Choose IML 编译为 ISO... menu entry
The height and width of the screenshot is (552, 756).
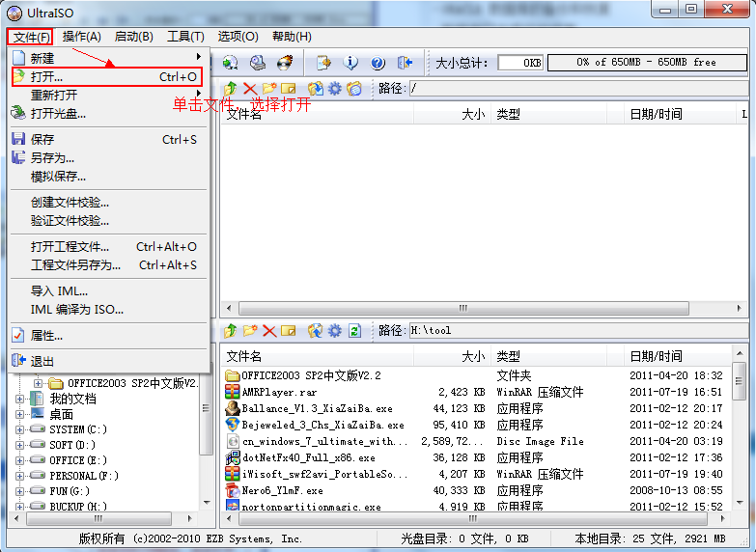coord(106,310)
